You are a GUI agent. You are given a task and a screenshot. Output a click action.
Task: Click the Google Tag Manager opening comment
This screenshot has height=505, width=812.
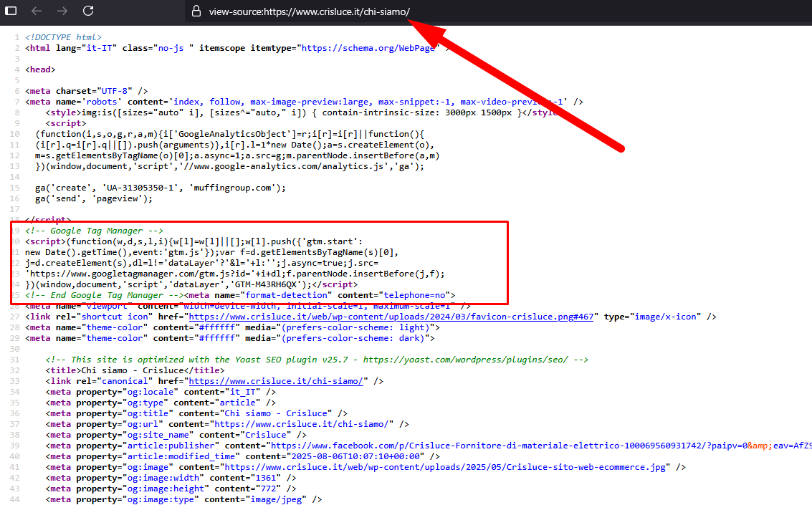tap(95, 231)
